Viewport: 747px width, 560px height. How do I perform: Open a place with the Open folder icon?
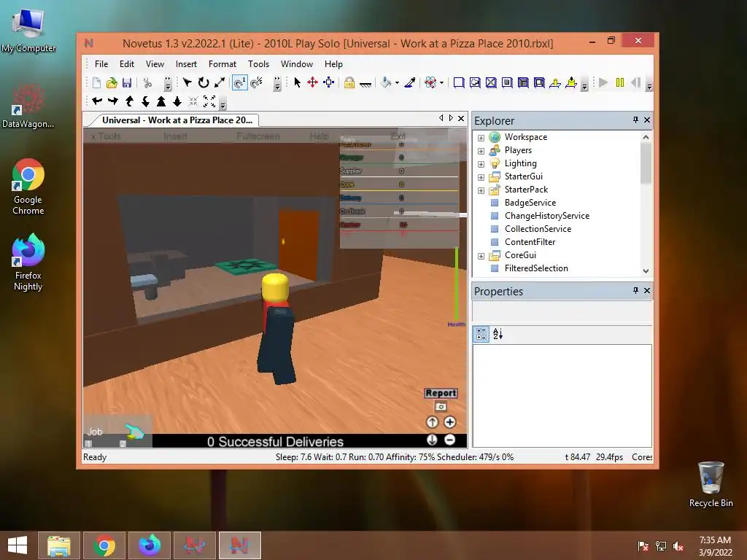[x=112, y=83]
